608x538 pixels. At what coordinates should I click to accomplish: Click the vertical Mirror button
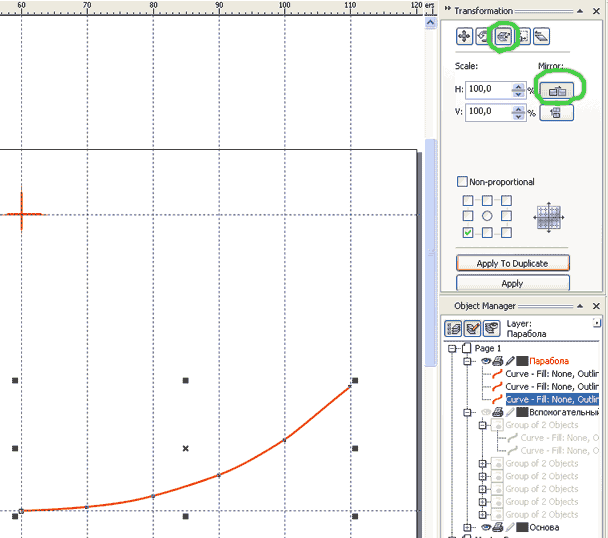tap(556, 112)
